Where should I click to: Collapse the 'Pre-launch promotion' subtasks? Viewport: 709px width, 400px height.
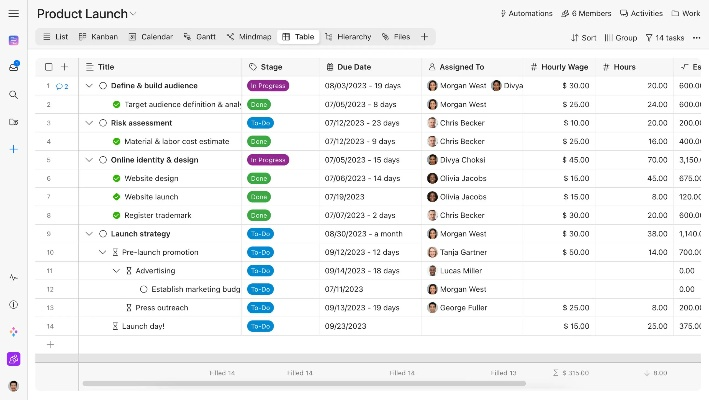click(x=102, y=252)
